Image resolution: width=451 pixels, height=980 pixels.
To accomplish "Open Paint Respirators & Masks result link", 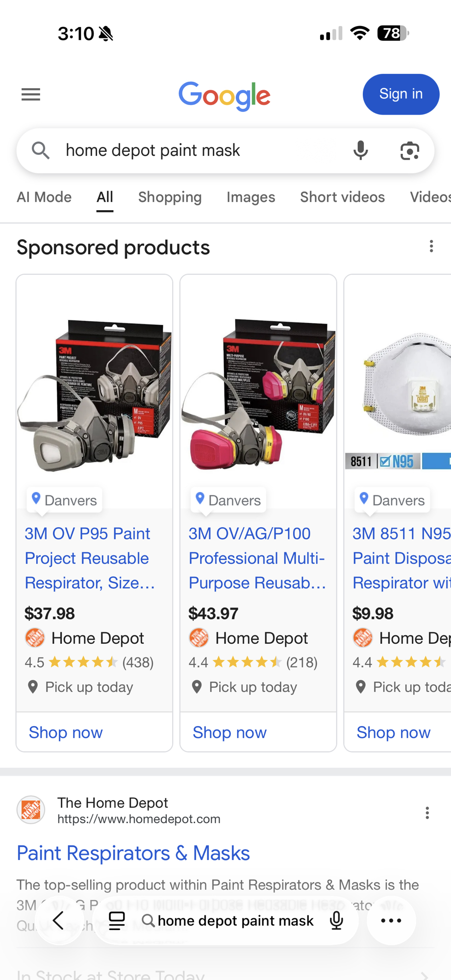I will tap(133, 853).
